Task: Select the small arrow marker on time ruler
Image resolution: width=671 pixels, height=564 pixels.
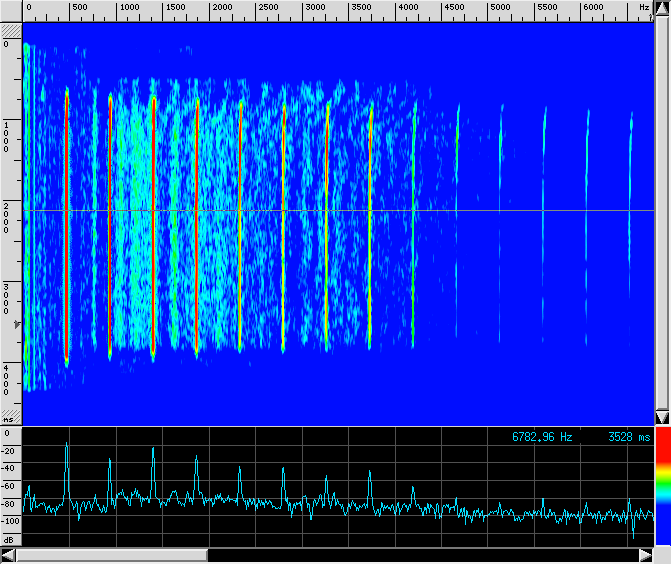Action: pos(14,325)
